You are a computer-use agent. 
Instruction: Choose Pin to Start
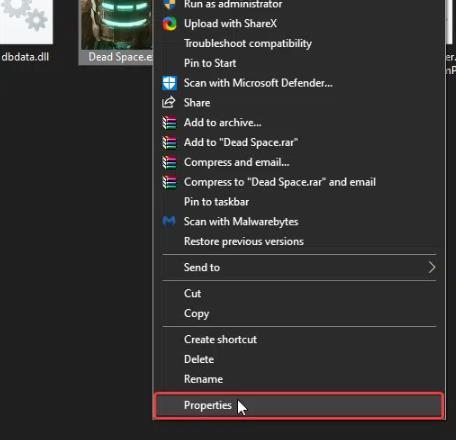(x=299, y=63)
